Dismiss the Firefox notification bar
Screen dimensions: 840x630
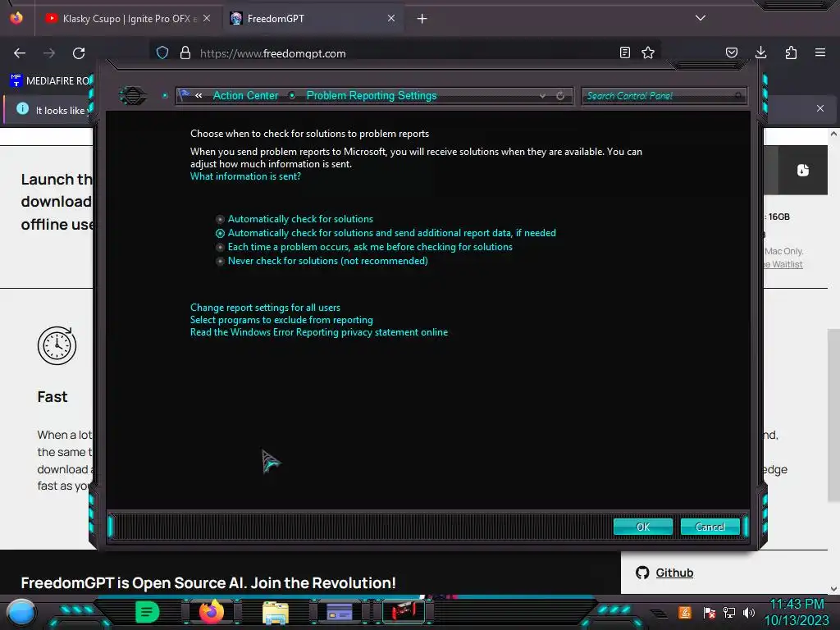click(x=820, y=108)
